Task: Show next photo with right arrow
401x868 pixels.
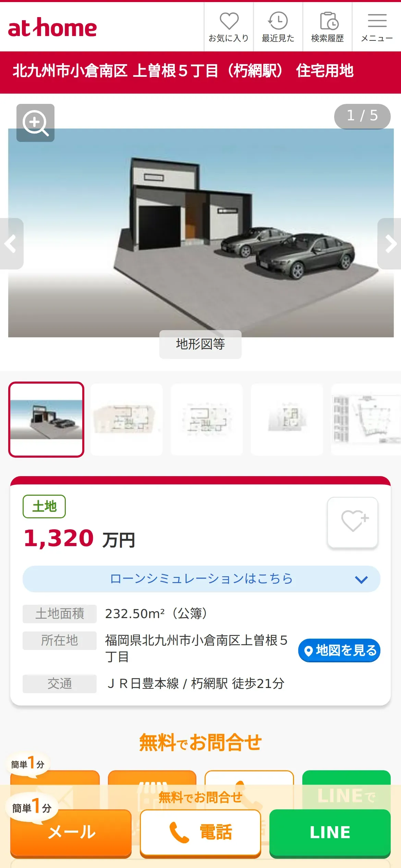Action: click(390, 244)
